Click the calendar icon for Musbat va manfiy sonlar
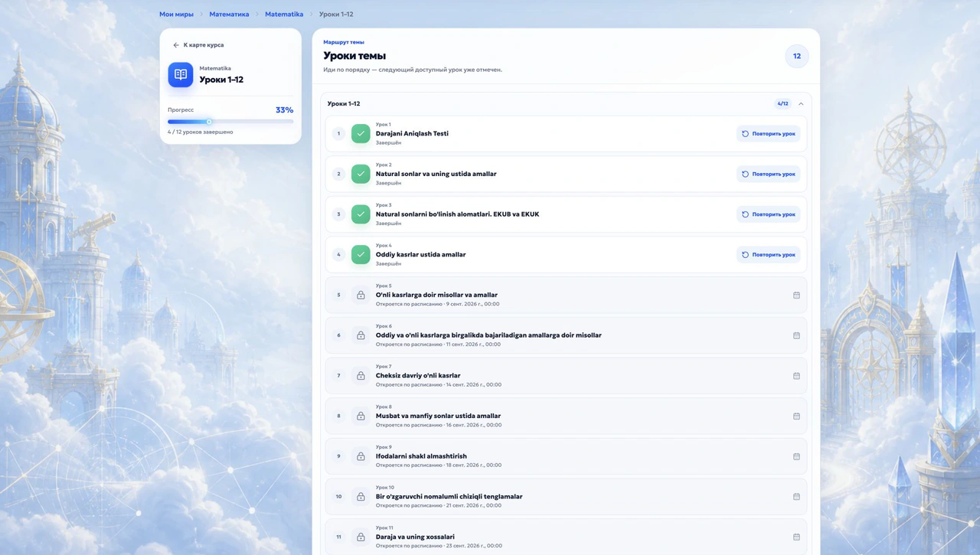Viewport: 980px width, 555px height. coord(796,416)
